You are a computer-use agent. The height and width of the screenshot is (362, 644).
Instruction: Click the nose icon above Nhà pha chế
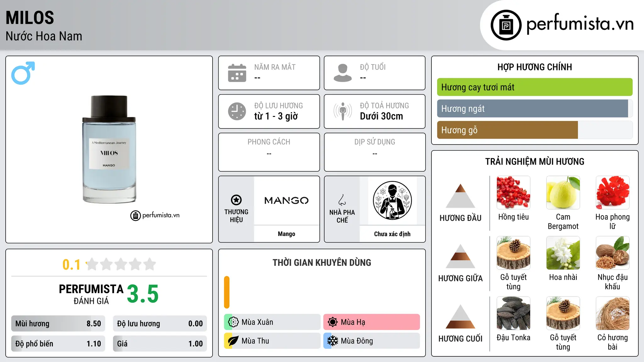point(342,200)
